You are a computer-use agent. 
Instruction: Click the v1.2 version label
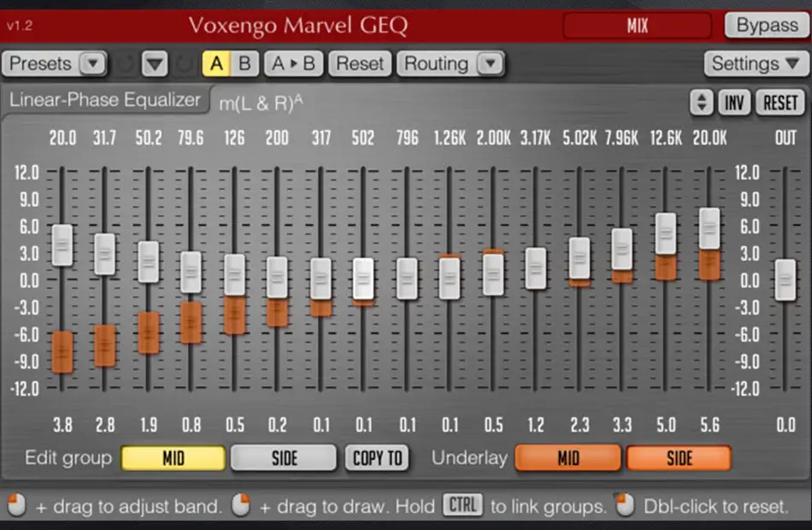pyautogui.click(x=20, y=26)
